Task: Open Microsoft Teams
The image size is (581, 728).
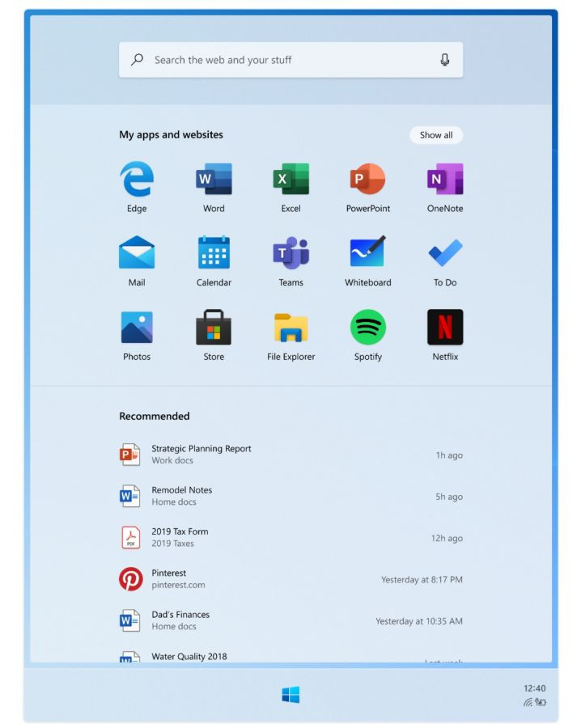Action: (x=290, y=253)
